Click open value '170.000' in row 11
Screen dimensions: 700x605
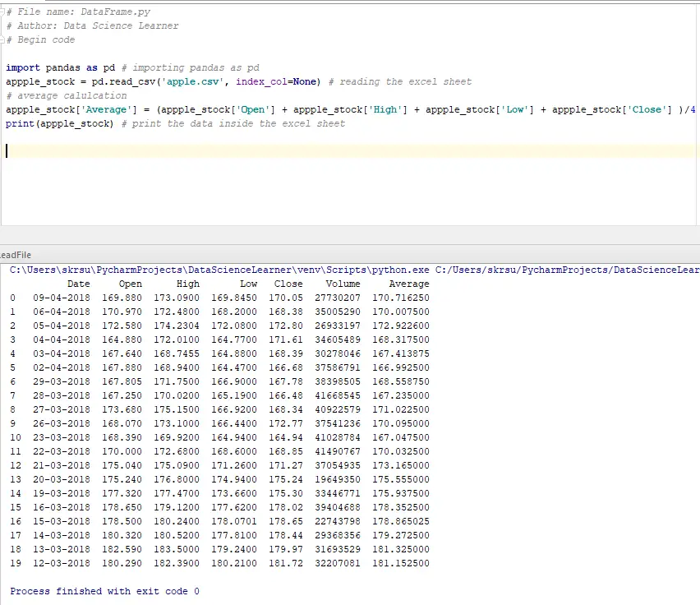(122, 451)
